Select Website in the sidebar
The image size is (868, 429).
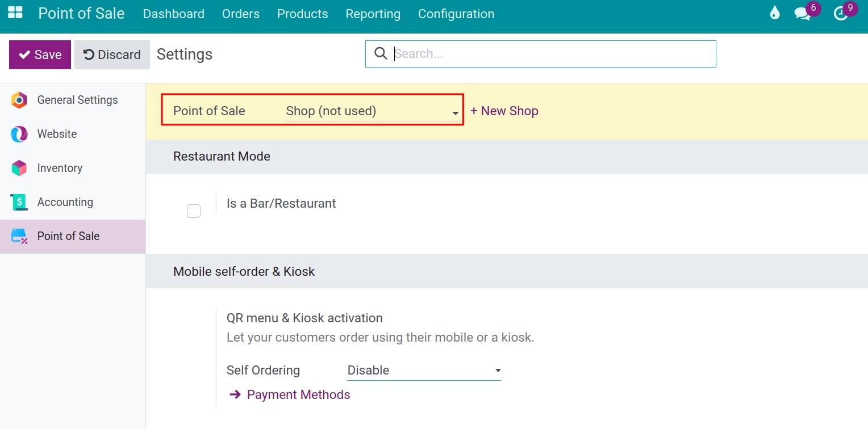click(x=73, y=134)
